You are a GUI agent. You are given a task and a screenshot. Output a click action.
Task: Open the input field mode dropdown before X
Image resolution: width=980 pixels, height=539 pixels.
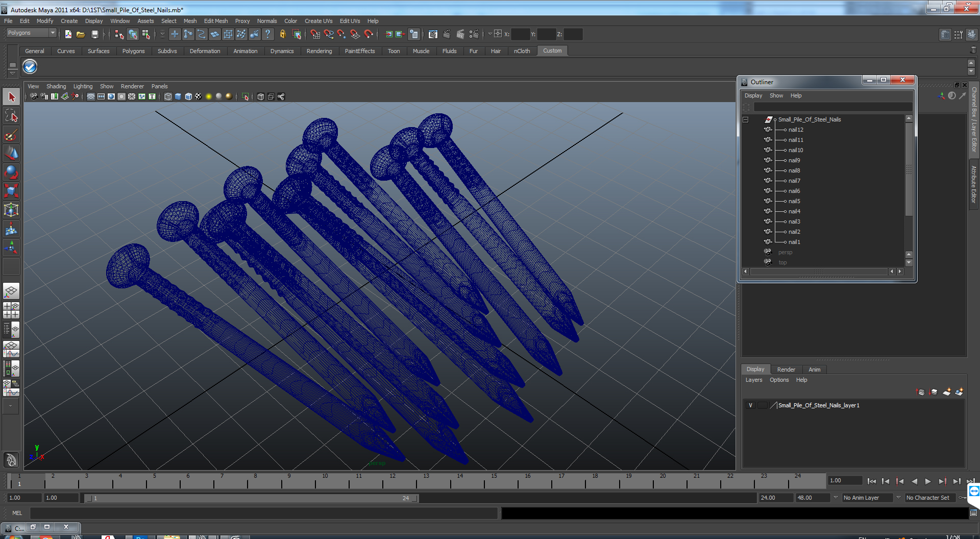coord(491,34)
